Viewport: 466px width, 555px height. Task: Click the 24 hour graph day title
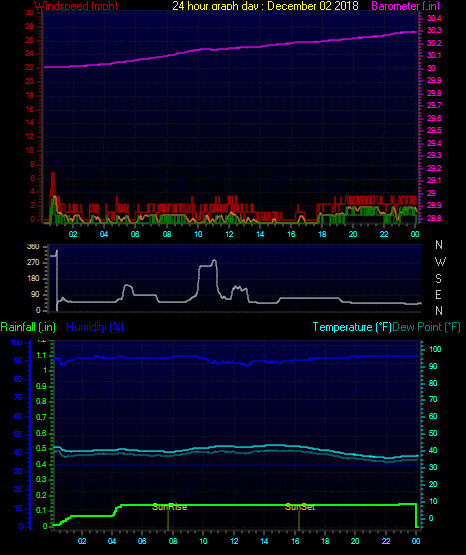(x=265, y=6)
